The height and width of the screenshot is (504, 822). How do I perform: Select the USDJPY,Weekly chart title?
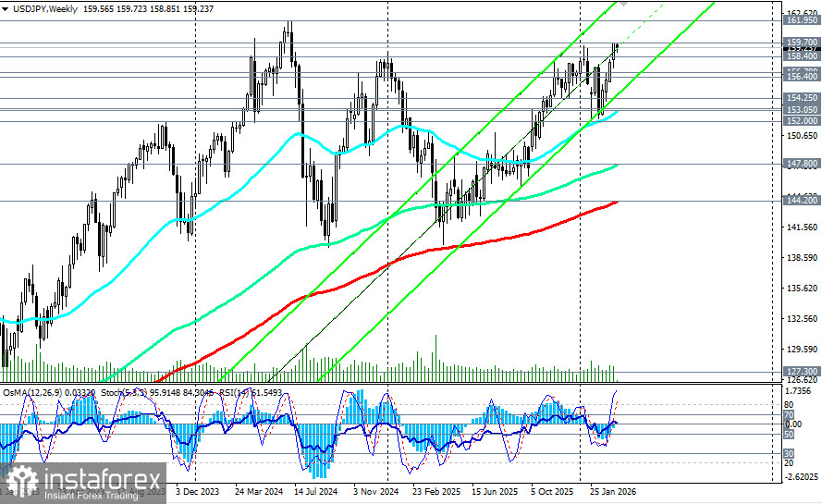click(x=44, y=9)
